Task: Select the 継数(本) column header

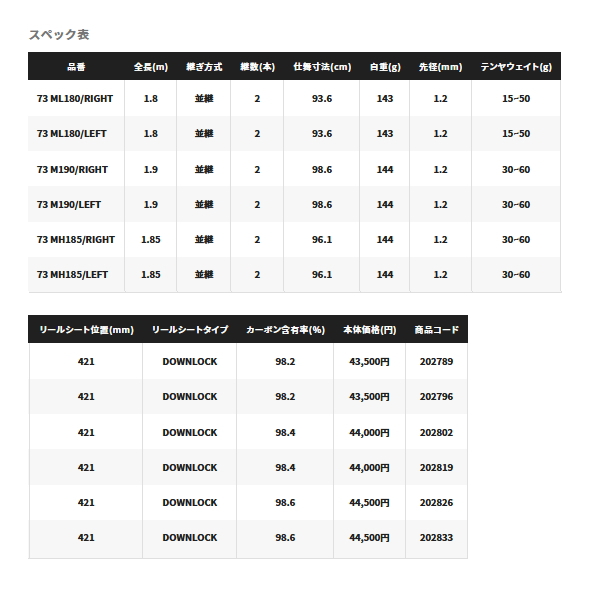Action: [257, 67]
